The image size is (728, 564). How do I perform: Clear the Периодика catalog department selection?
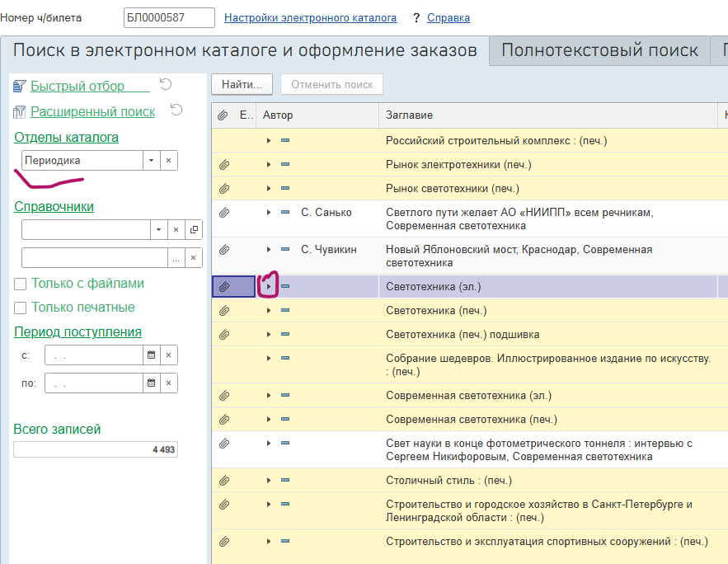[168, 160]
